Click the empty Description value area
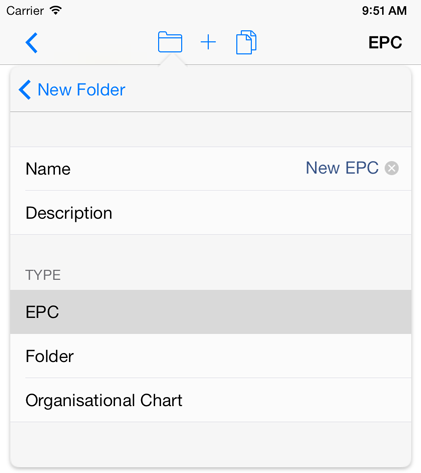Viewport: 421px width, 473px height. click(260, 213)
